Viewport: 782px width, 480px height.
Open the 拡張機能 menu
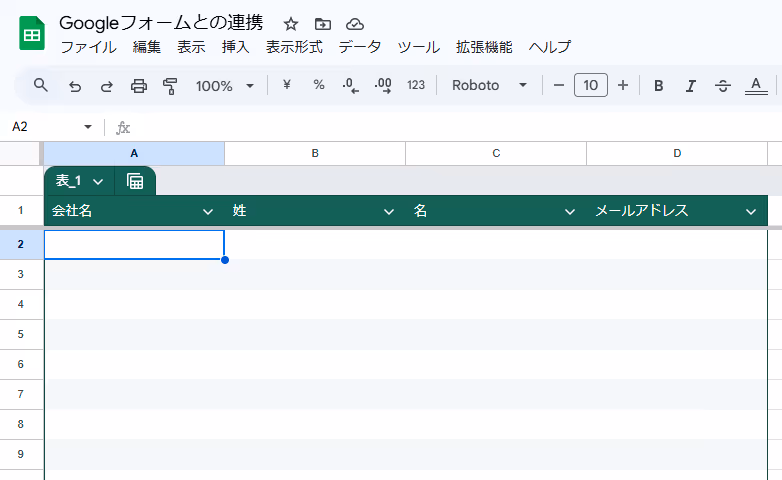click(x=484, y=47)
